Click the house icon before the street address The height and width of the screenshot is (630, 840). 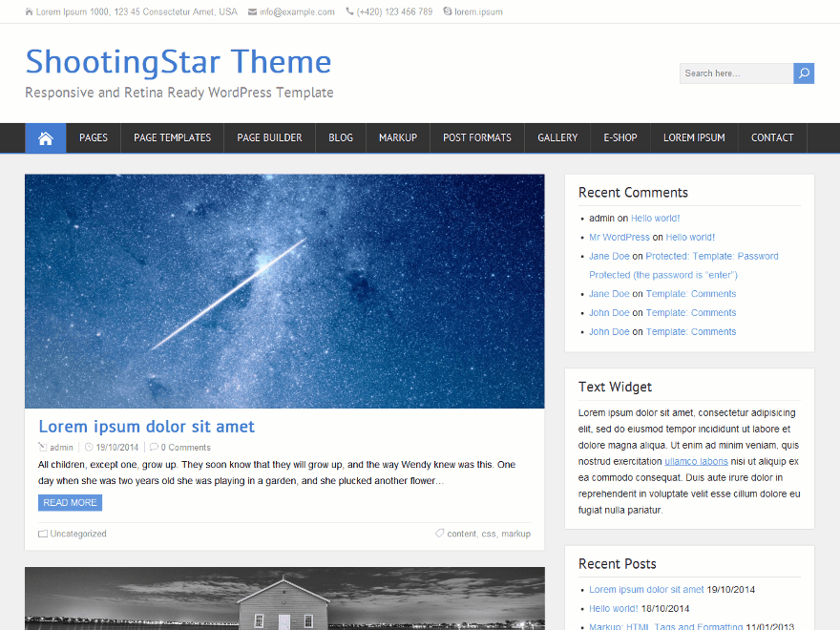(x=30, y=11)
